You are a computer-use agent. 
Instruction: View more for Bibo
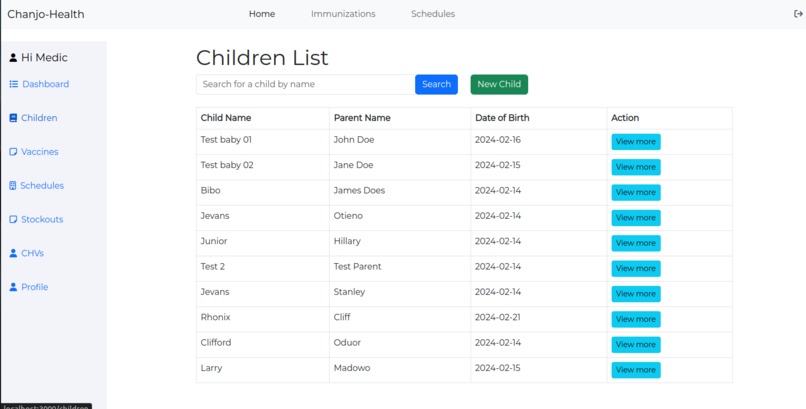(x=636, y=192)
